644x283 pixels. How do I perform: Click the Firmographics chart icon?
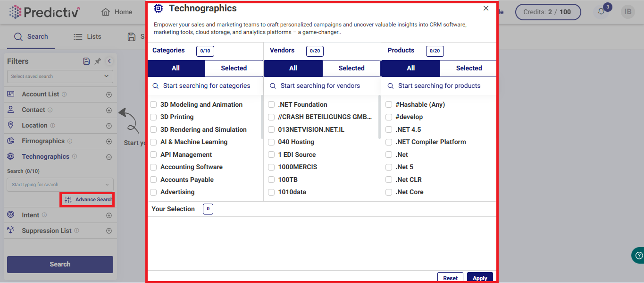(11, 141)
